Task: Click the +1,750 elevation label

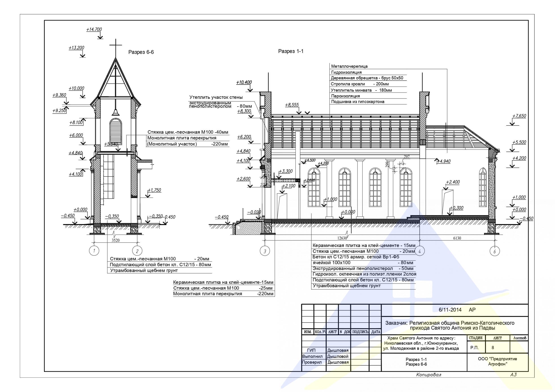Action: pyautogui.click(x=154, y=190)
